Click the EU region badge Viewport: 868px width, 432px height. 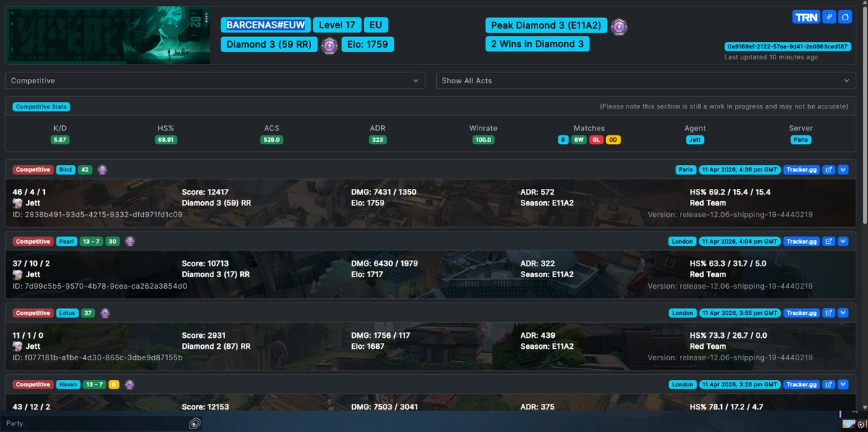coord(375,25)
